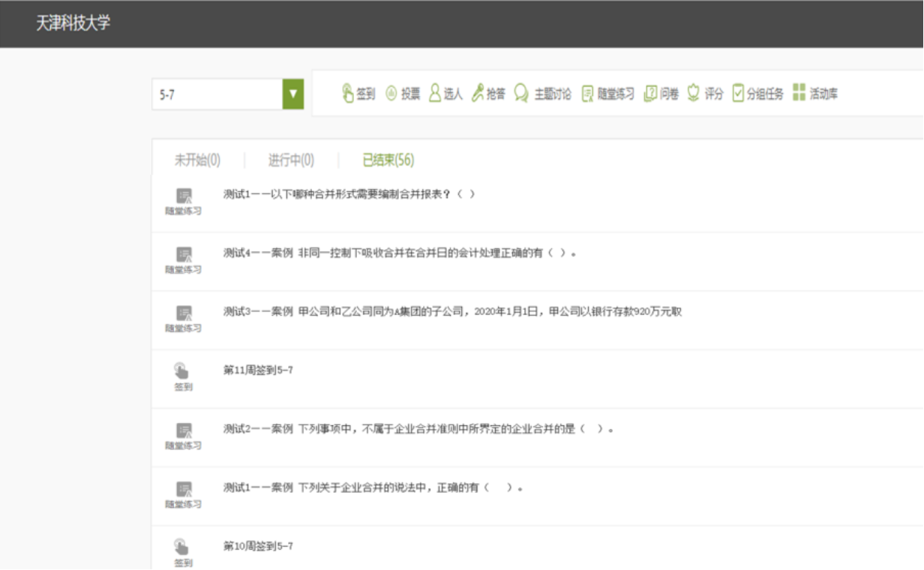
Task: Select the 已结束(56) tab
Action: click(388, 160)
